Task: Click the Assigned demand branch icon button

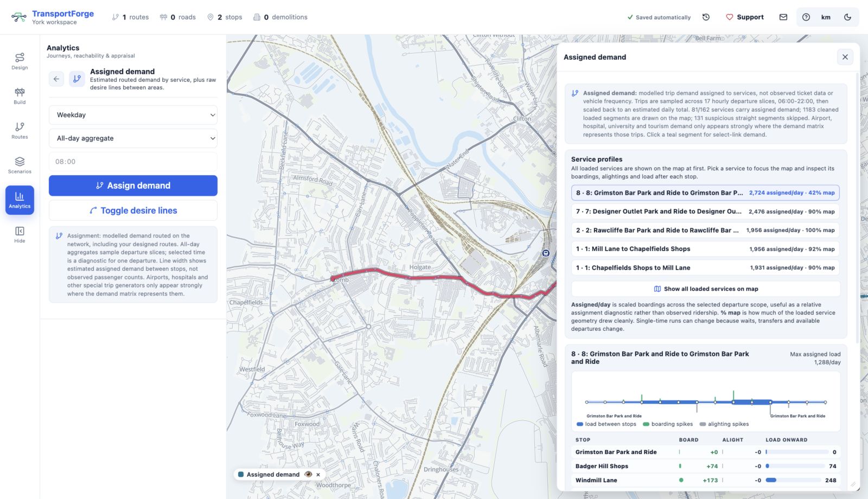Action: click(77, 79)
